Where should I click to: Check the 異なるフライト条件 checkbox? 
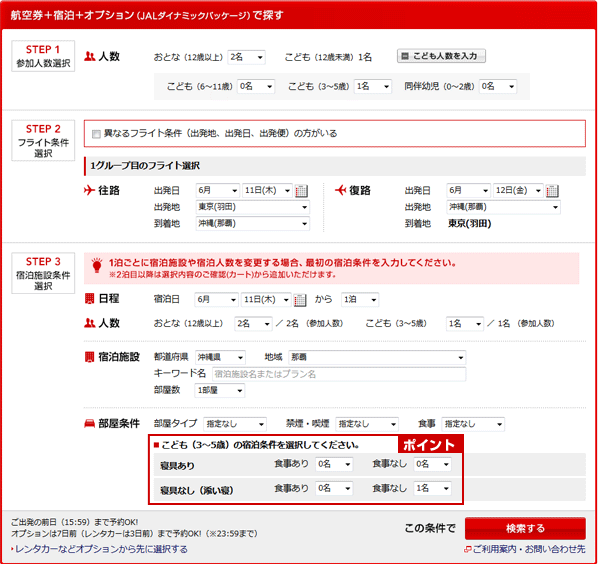pyautogui.click(x=96, y=133)
